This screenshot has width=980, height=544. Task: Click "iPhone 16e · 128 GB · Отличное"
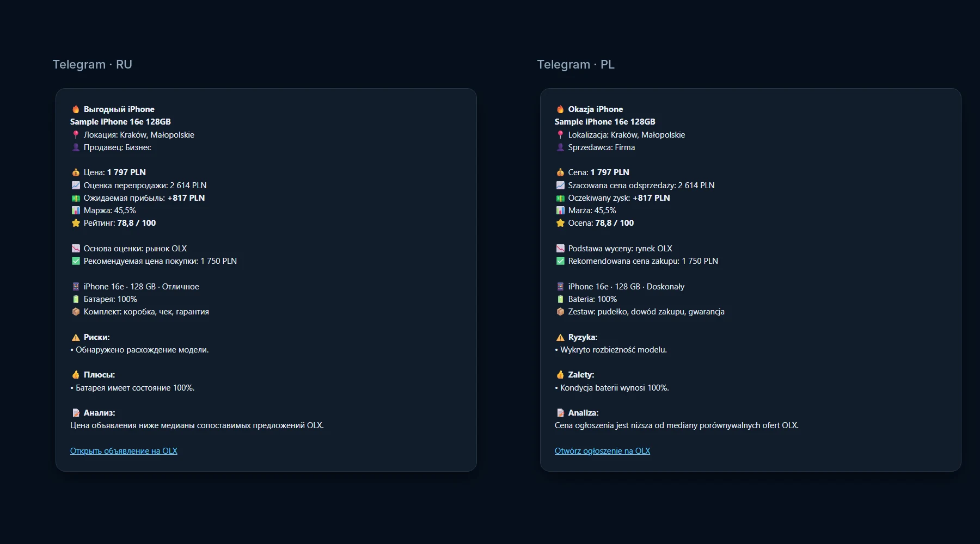click(x=142, y=287)
